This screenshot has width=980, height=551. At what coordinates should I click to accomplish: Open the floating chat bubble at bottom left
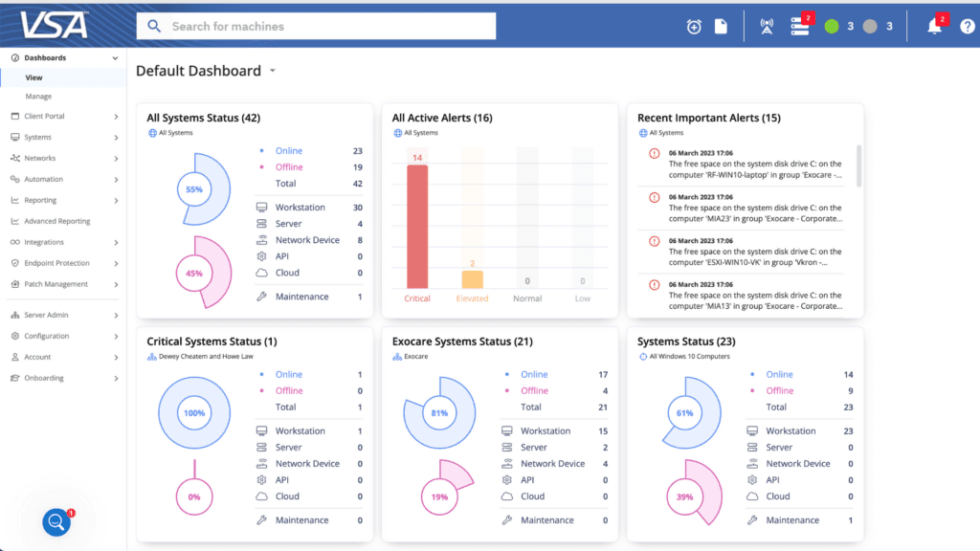[56, 522]
